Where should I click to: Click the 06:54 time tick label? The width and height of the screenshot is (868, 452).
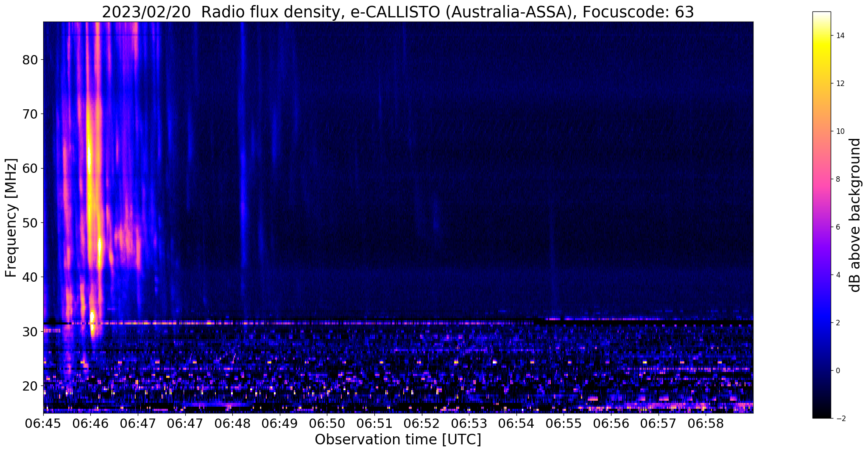pos(516,423)
